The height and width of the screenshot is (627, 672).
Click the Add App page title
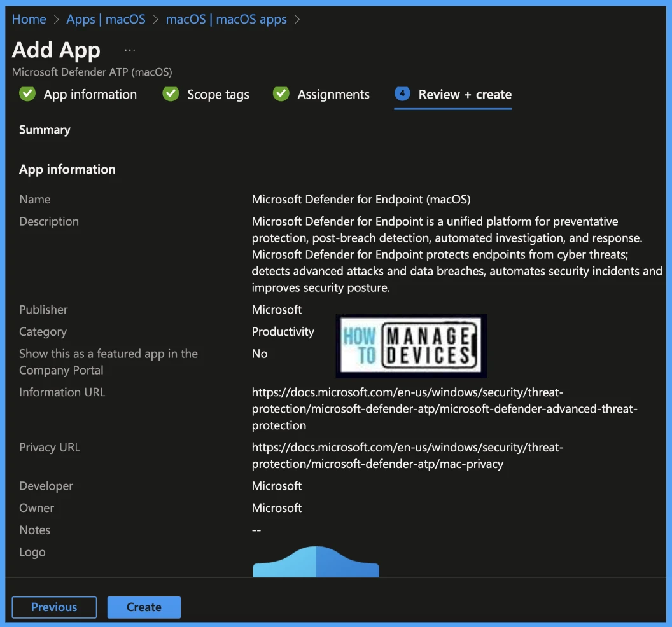(56, 50)
